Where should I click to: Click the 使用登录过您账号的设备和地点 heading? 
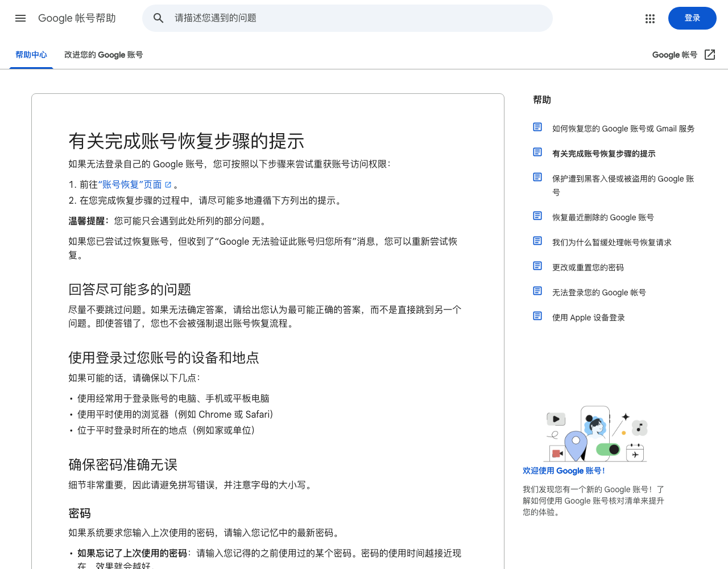click(164, 358)
